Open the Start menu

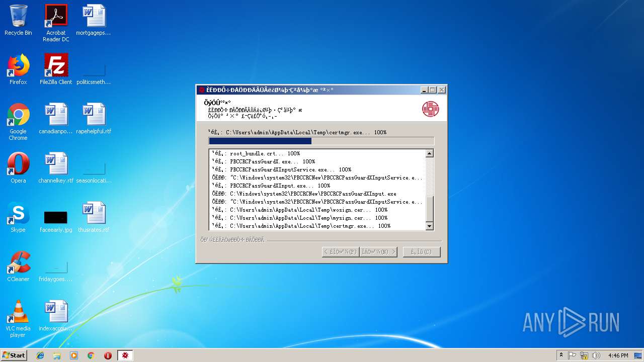pos(14,355)
